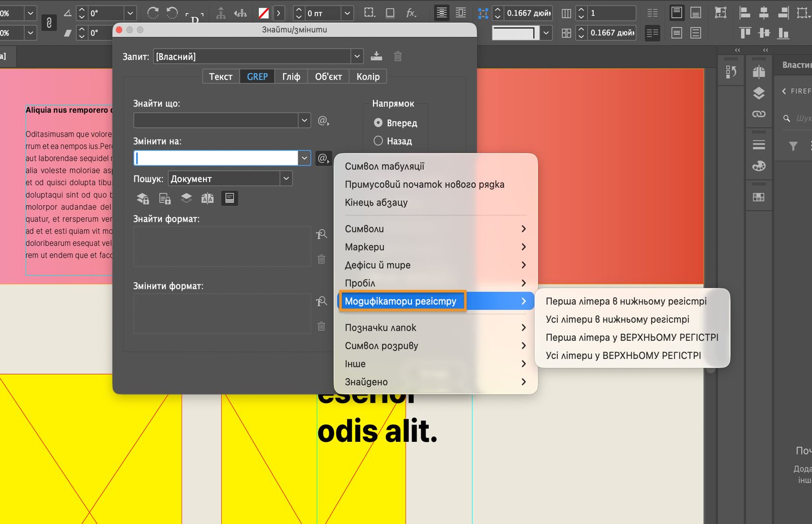Select the Назад direction radio button

tap(378, 141)
